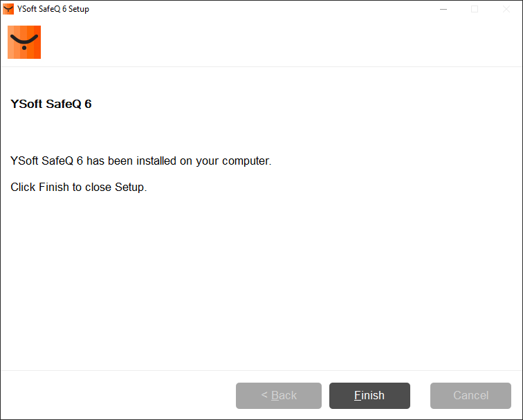Click the 'has been installed on your computer' message
This screenshot has height=420, width=523.
(x=141, y=161)
